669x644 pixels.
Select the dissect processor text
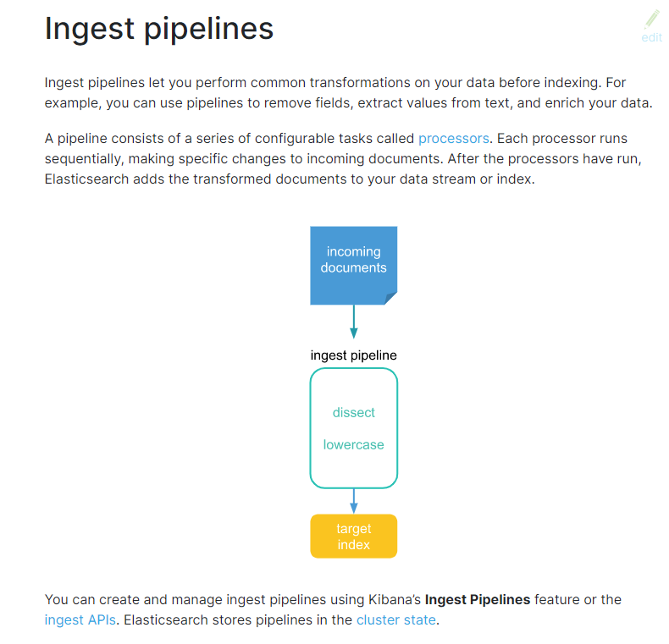click(354, 412)
